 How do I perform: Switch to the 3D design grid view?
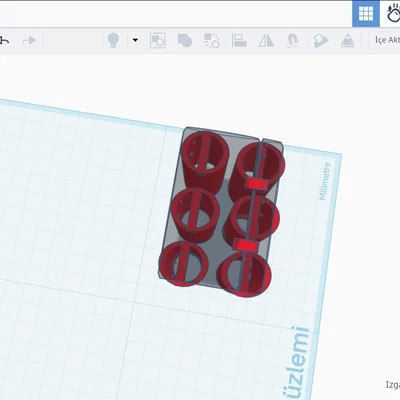point(366,14)
